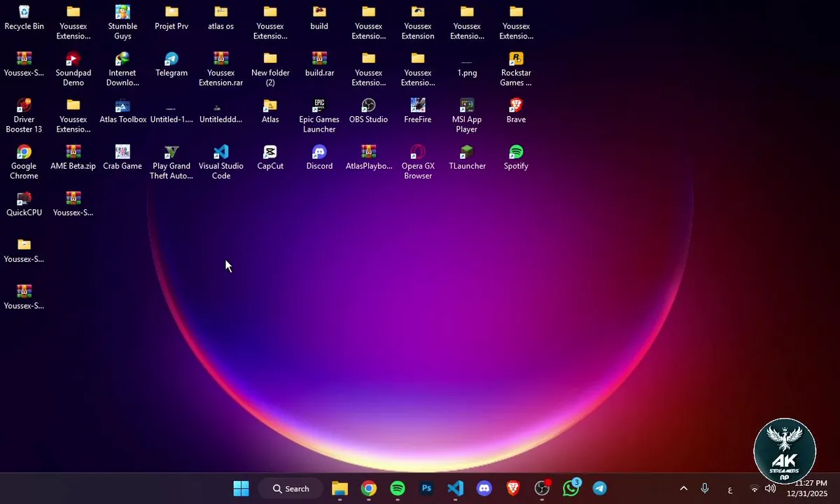Select the Play Grand Theft Auto shortcut
Viewport: 840px width, 504px height.
[171, 162]
